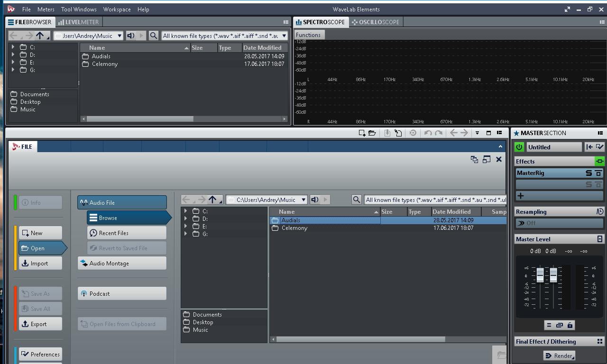Image resolution: width=607 pixels, height=364 pixels.
Task: Switch to the Level Meter tab
Action: click(x=78, y=22)
